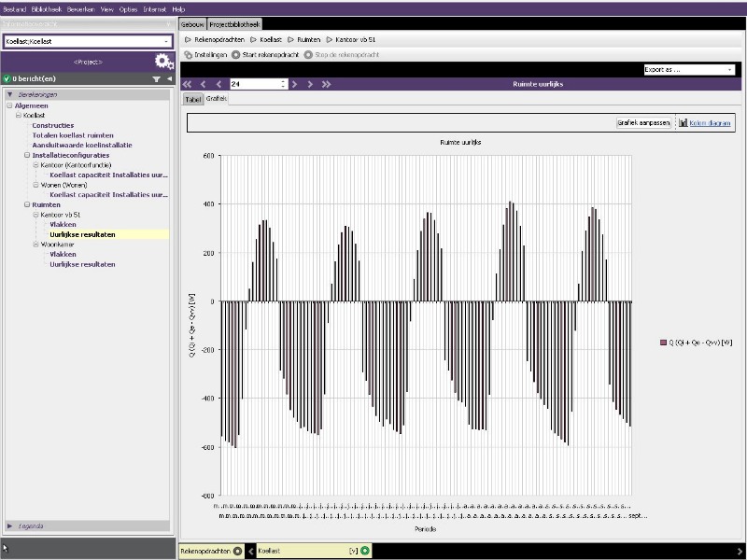Screen dimensions: 747x560
Task: Open the Koellast;Koellast combo box
Action: [x=88, y=42]
